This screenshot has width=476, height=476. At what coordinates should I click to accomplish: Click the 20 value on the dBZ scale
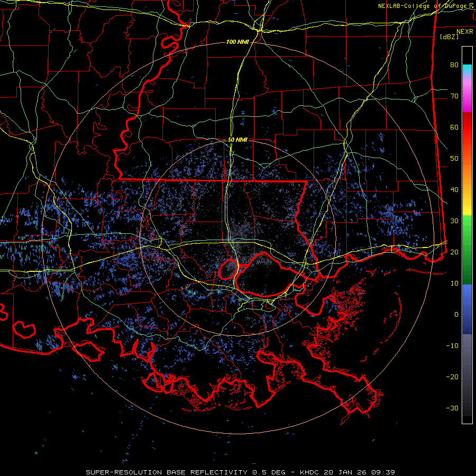coord(454,252)
